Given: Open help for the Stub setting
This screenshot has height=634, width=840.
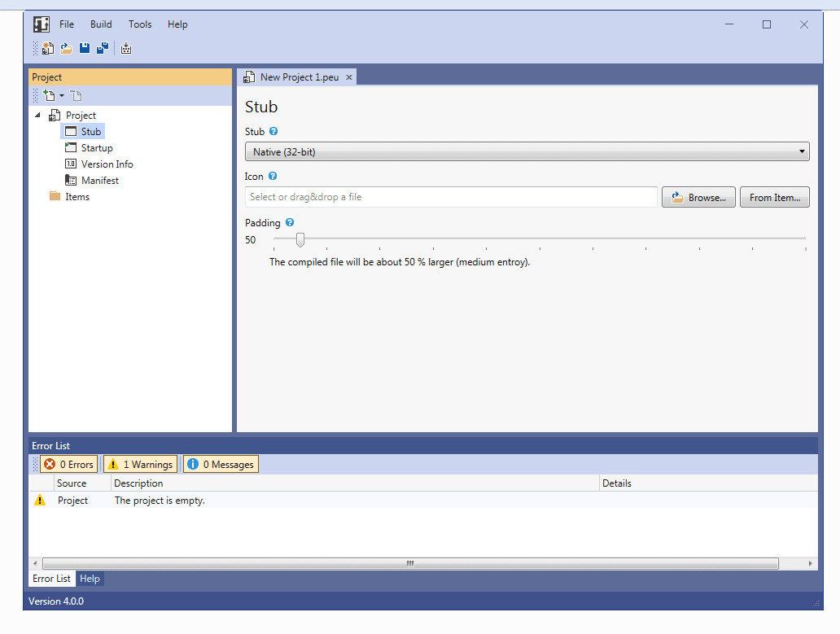Looking at the screenshot, I should (x=273, y=131).
